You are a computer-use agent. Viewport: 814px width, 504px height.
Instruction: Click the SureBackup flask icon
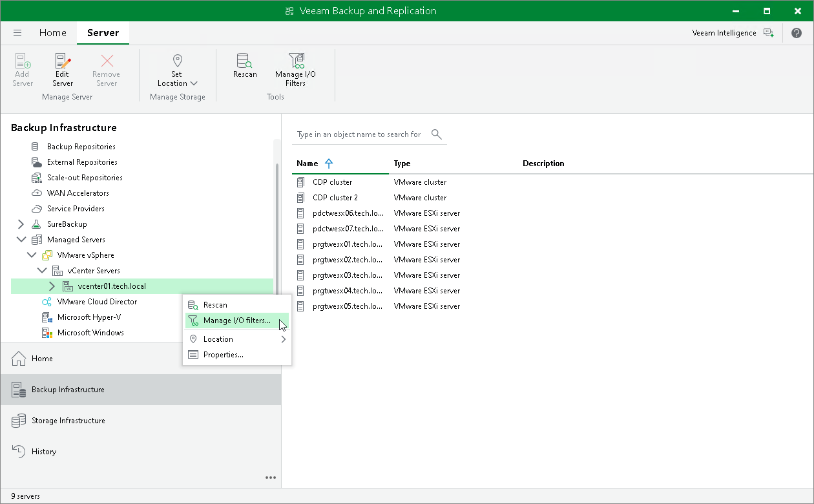pyautogui.click(x=36, y=224)
